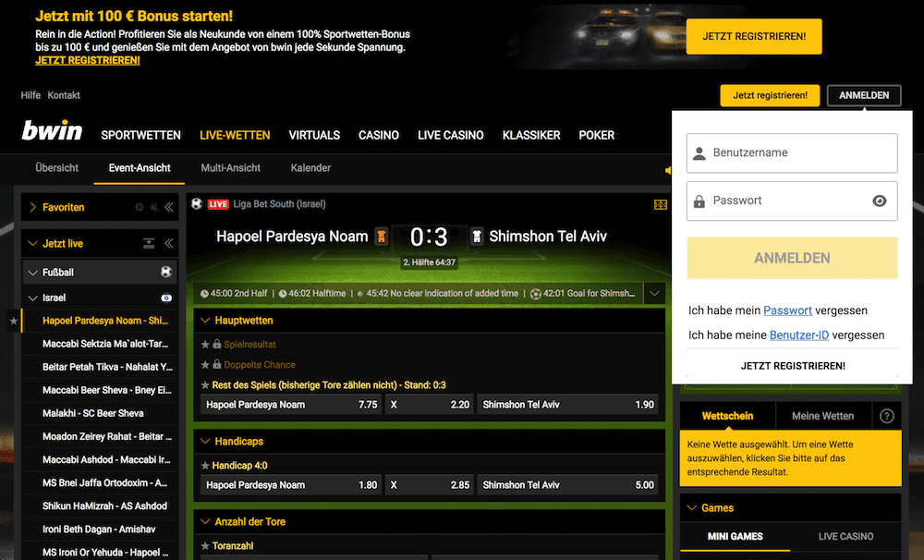Collapse the Handicaps section
The image size is (924, 560).
click(x=206, y=441)
